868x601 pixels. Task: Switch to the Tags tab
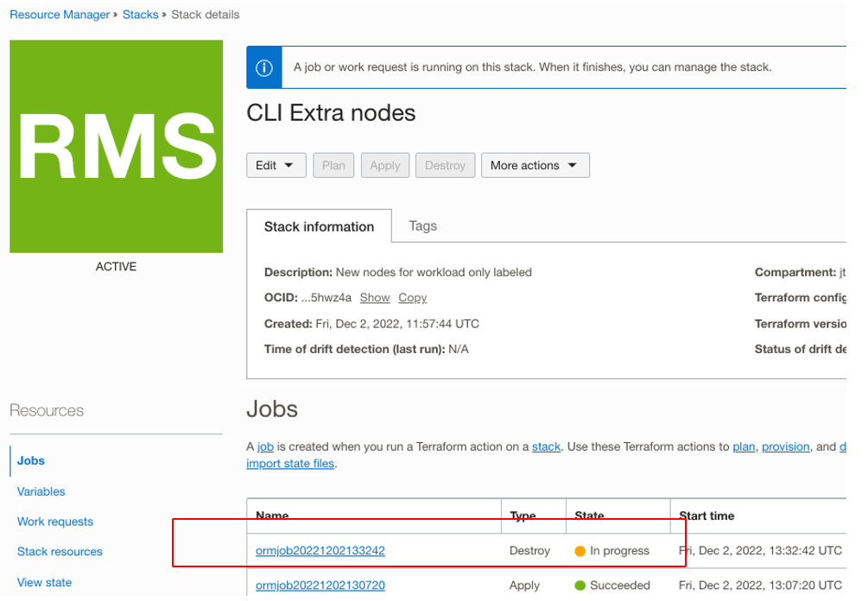pyautogui.click(x=422, y=226)
